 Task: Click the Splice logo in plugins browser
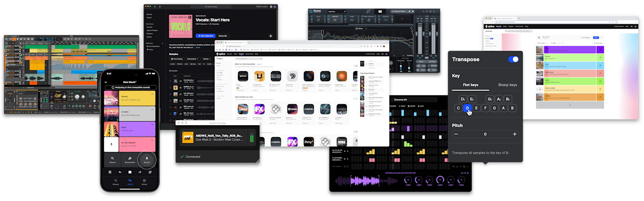(220, 54)
